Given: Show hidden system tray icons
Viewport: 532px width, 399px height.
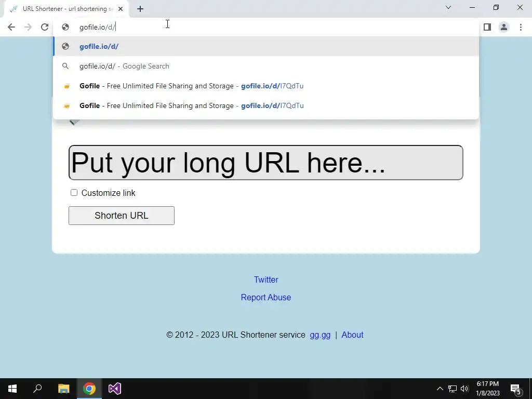Looking at the screenshot, I should click(x=440, y=389).
